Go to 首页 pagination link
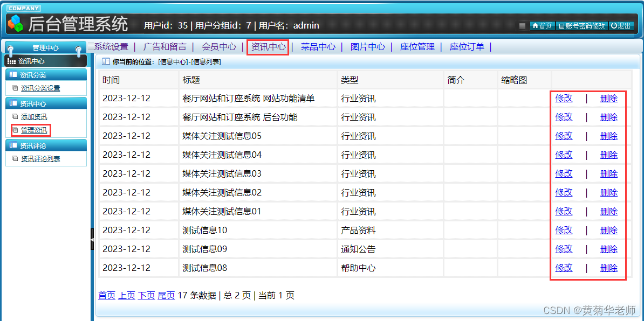 pyautogui.click(x=107, y=295)
